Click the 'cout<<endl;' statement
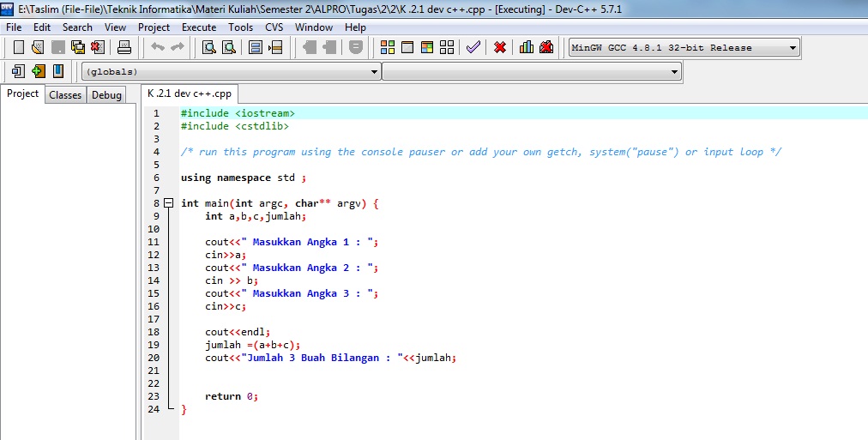Viewport: 868px width, 440px height. [238, 332]
